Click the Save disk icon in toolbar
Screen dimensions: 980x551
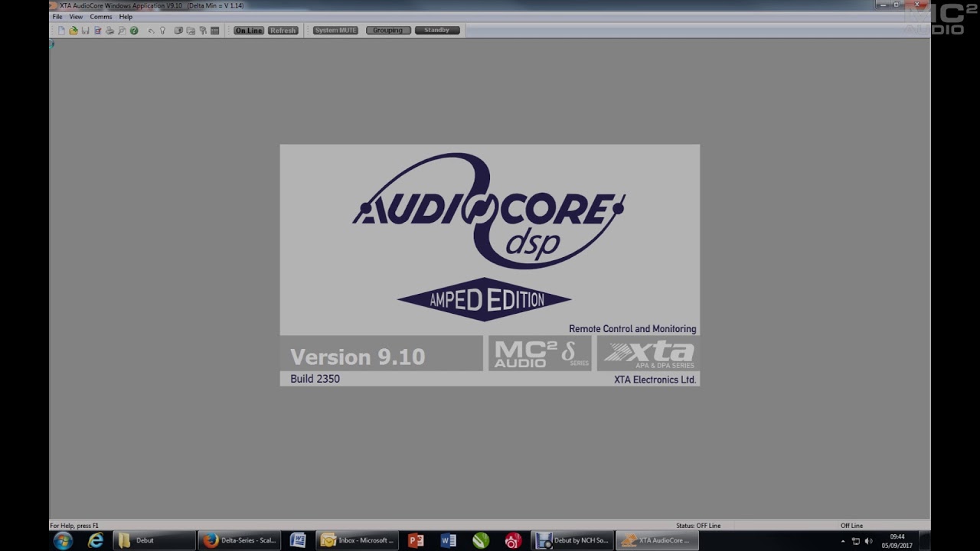click(x=85, y=31)
